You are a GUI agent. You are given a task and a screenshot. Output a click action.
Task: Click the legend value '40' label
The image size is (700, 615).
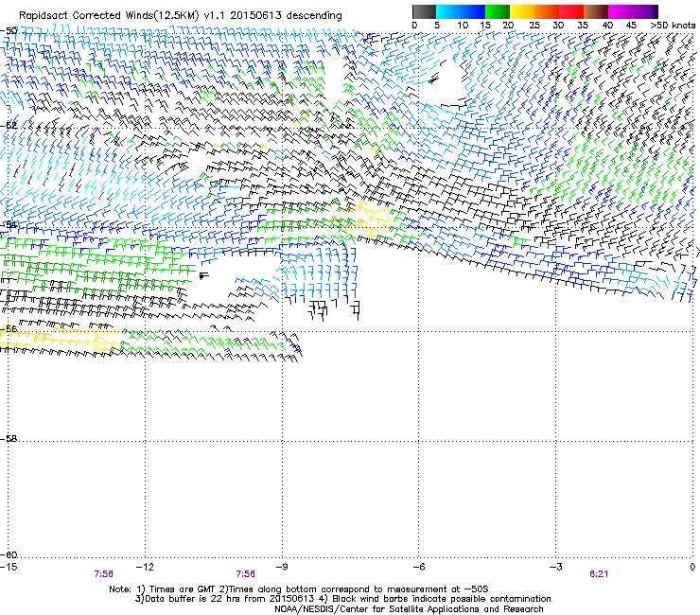[x=607, y=26]
